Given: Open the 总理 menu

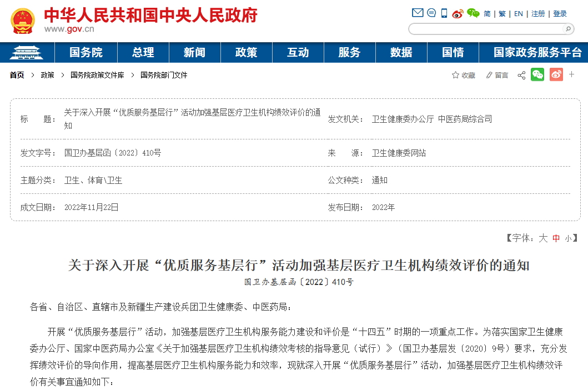Looking at the screenshot, I should 143,53.
